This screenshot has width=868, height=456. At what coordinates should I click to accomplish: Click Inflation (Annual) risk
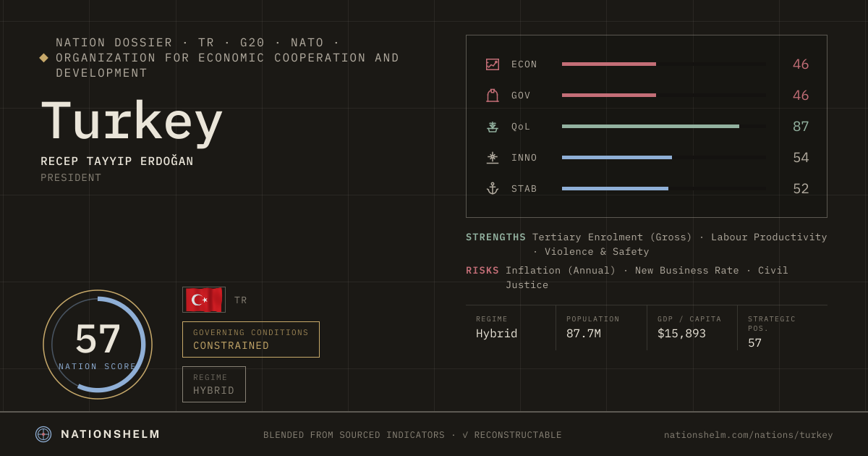pyautogui.click(x=561, y=271)
